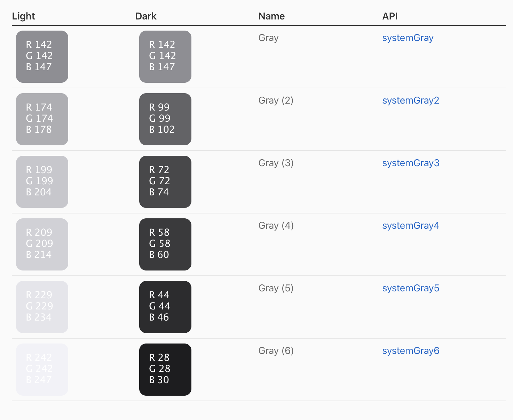Select the dark Gray swatch R 142 B 147
Viewport: 513px width, 420px height.
165,57
